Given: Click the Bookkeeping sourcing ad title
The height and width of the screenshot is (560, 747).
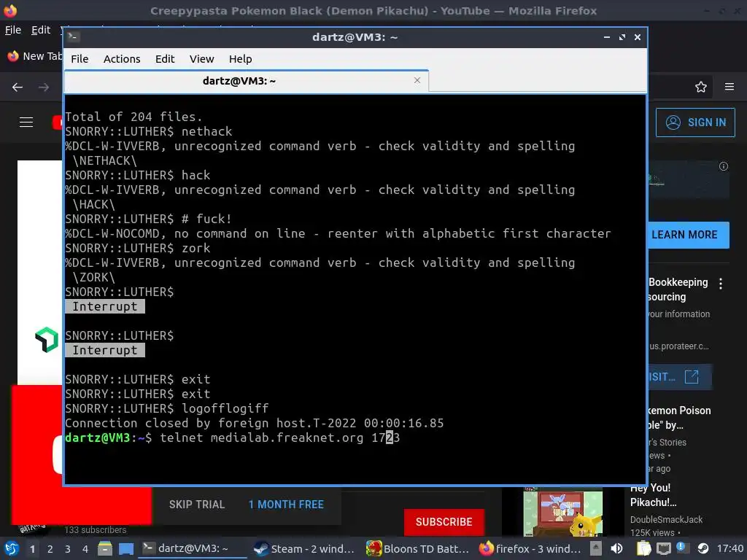Looking at the screenshot, I should [678, 289].
